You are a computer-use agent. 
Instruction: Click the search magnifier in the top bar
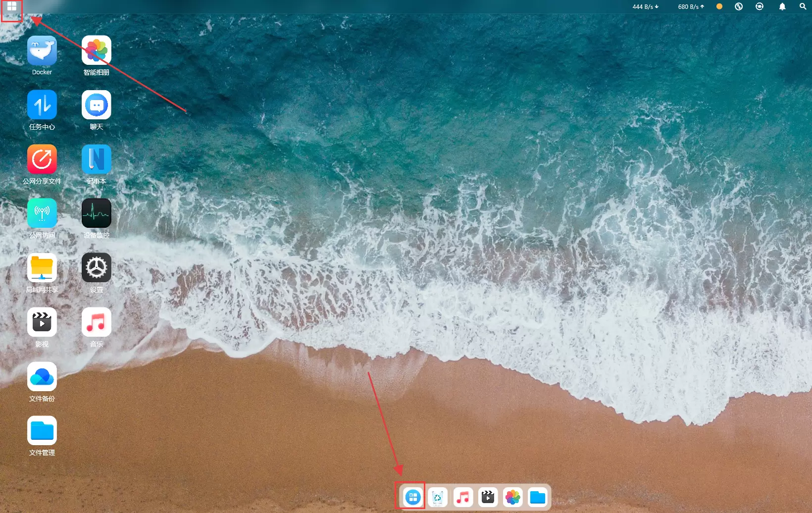(803, 7)
